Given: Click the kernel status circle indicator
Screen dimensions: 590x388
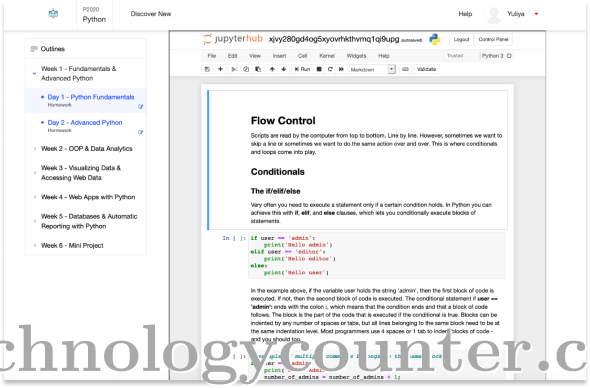Looking at the screenshot, I should (509, 56).
